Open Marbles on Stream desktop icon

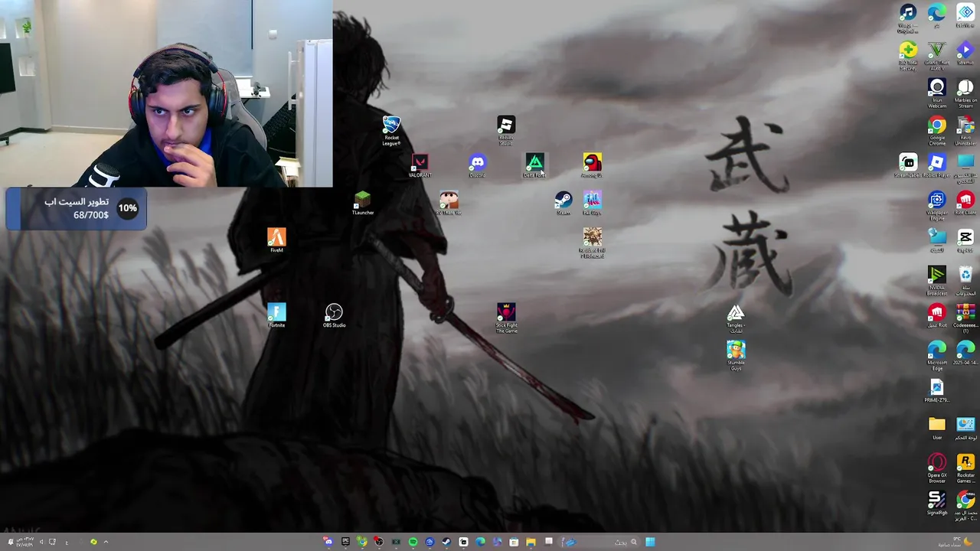(965, 93)
